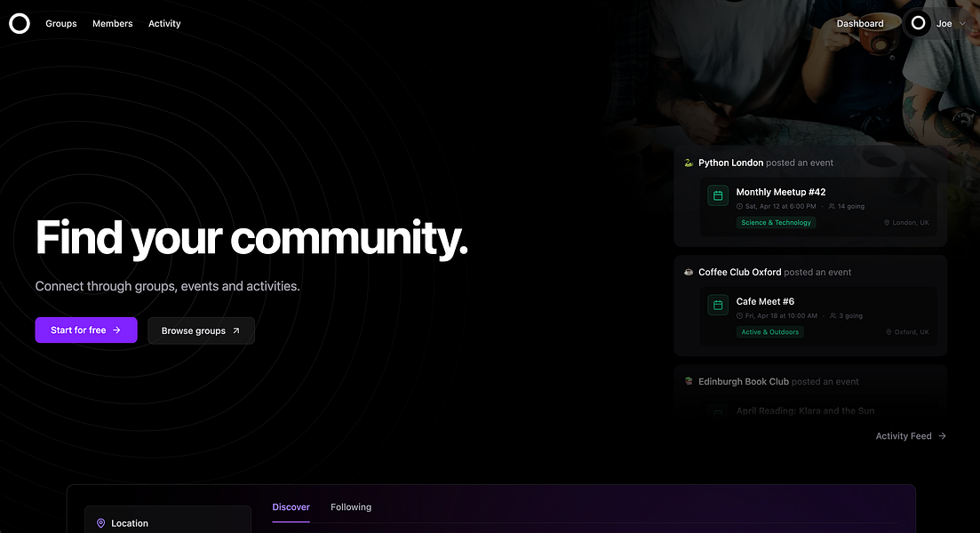Viewport: 980px width, 533px height.
Task: Click Joe's profile avatar
Action: click(x=918, y=23)
